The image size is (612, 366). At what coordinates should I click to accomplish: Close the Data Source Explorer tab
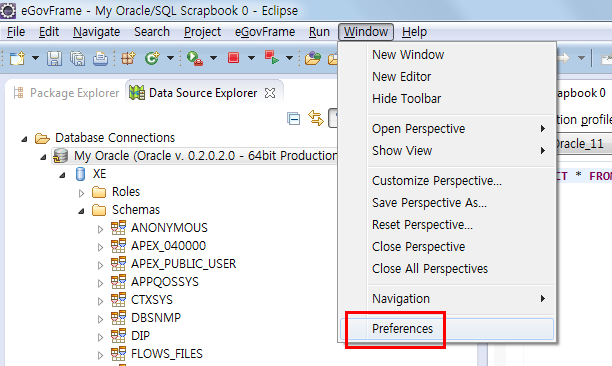pyautogui.click(x=270, y=93)
